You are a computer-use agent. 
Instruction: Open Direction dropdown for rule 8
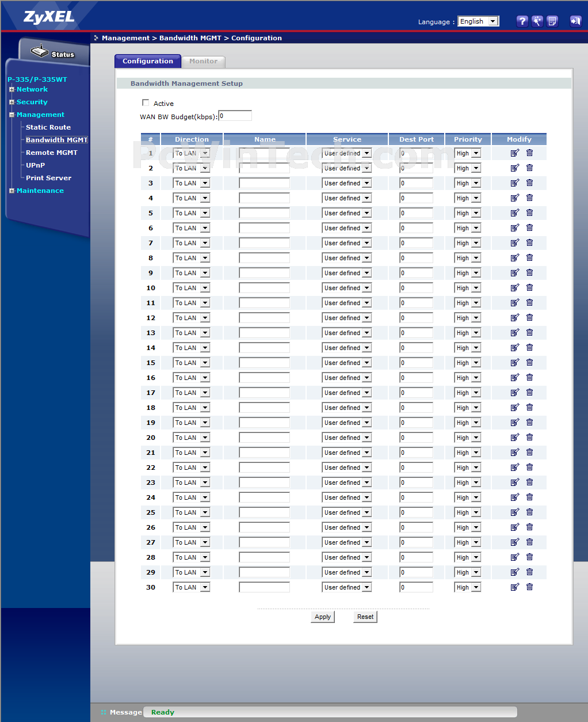tap(192, 258)
